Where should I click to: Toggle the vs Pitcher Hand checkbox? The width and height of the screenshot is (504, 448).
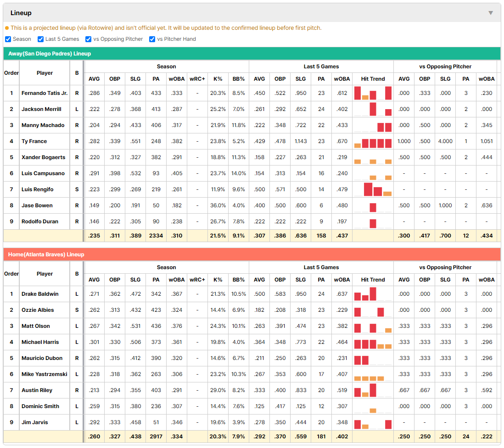152,39
